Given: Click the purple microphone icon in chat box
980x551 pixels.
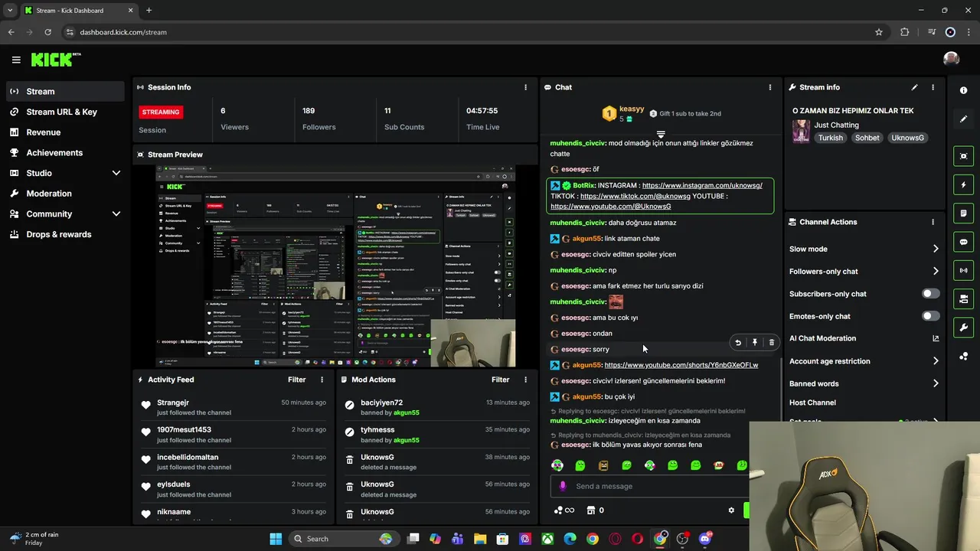Looking at the screenshot, I should pos(563,486).
